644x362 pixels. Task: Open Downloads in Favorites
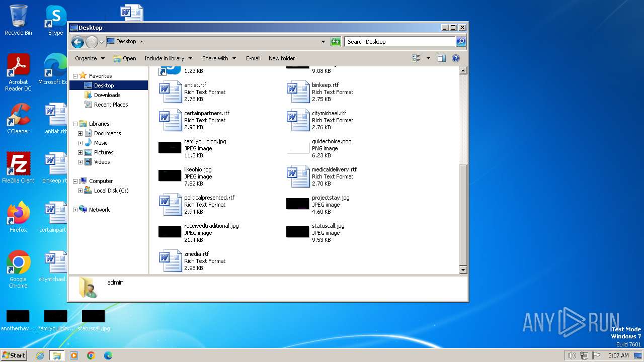[x=107, y=95]
